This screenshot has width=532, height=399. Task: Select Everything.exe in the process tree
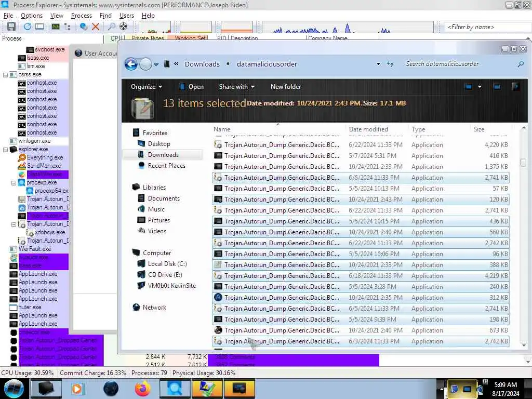coord(45,157)
